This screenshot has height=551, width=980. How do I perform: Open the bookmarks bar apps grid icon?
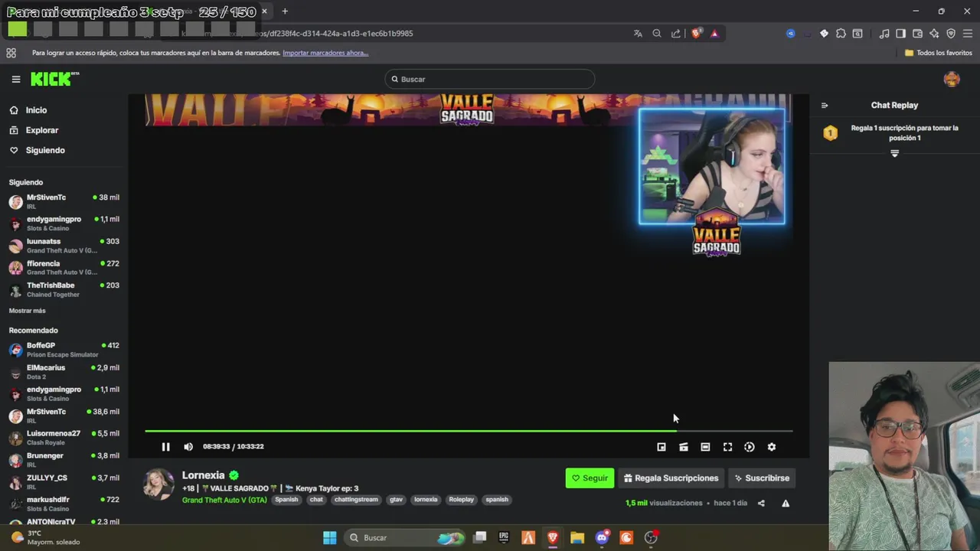[11, 53]
